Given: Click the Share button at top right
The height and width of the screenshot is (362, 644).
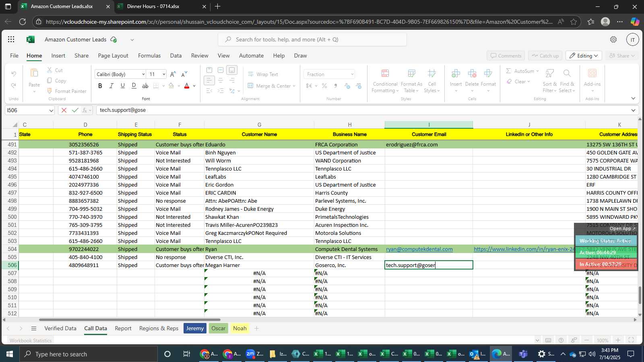Looking at the screenshot, I should click(x=622, y=56).
